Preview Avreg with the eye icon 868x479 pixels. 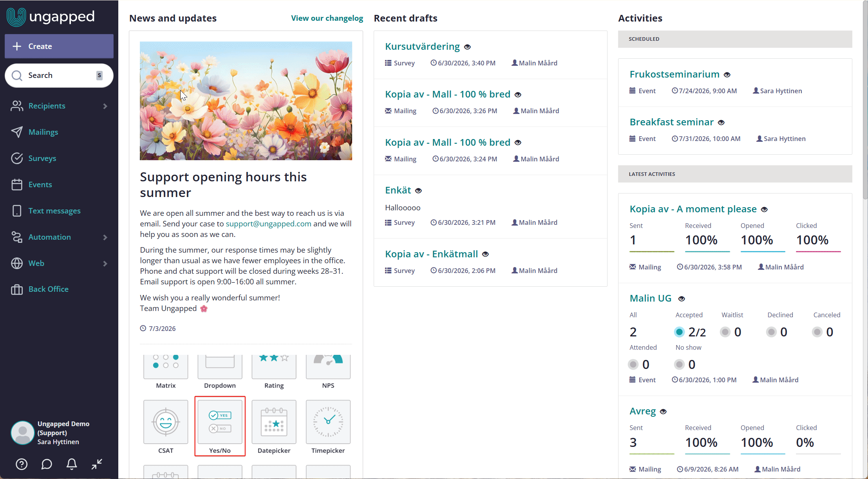(663, 412)
